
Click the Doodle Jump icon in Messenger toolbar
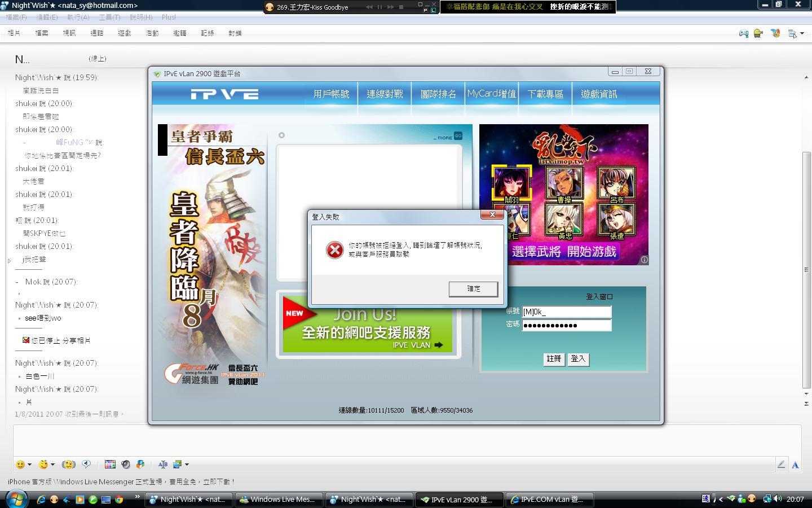[x=758, y=33]
